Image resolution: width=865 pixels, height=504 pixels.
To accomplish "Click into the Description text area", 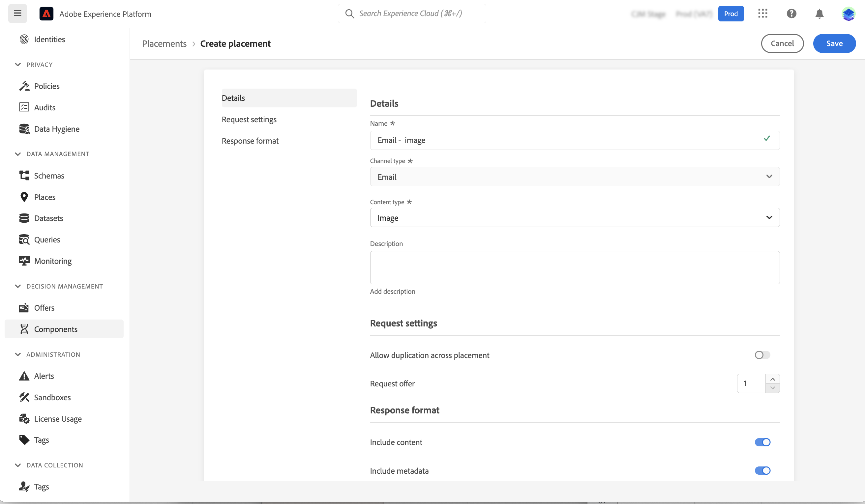I will 574,267.
